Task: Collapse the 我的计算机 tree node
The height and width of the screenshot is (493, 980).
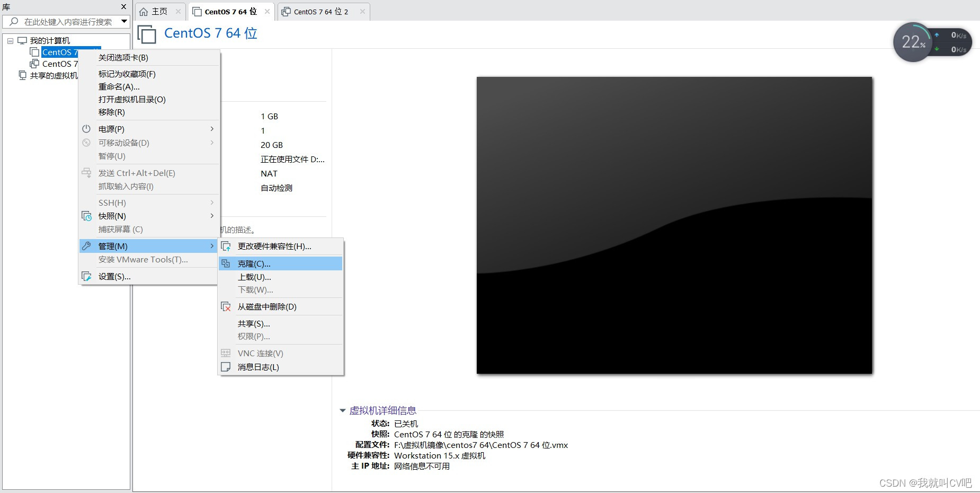Action: point(10,41)
